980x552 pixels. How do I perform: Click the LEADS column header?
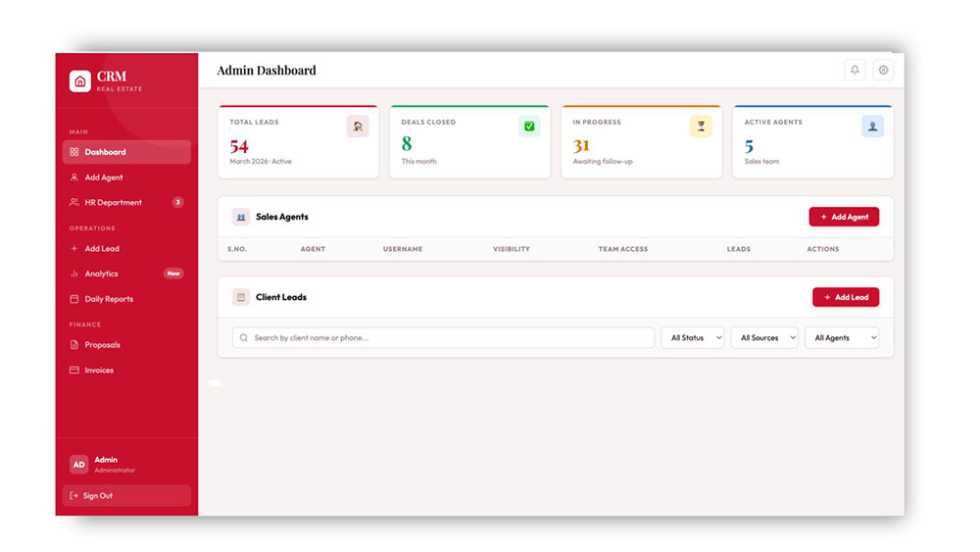[738, 249]
